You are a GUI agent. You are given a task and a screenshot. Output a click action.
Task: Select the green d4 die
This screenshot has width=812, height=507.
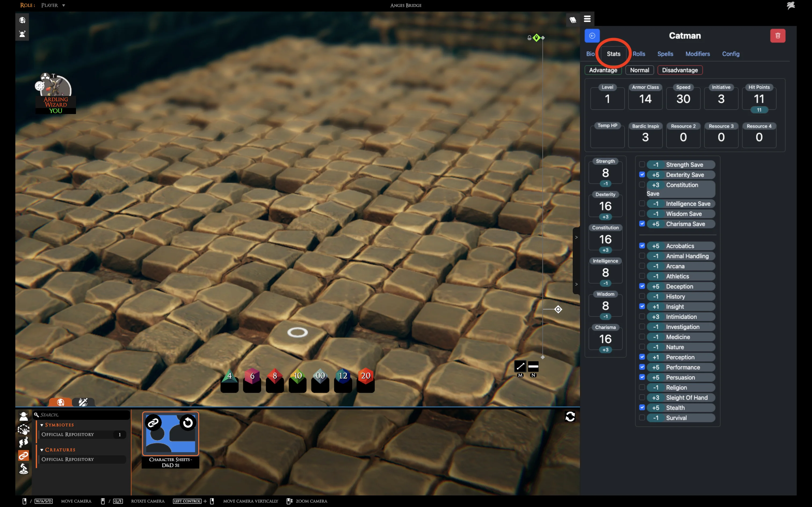click(230, 376)
